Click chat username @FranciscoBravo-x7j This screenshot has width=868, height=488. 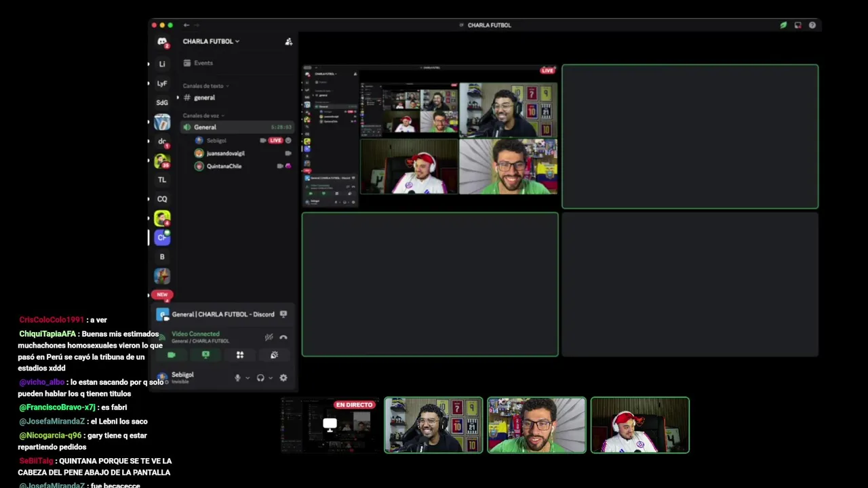click(57, 407)
